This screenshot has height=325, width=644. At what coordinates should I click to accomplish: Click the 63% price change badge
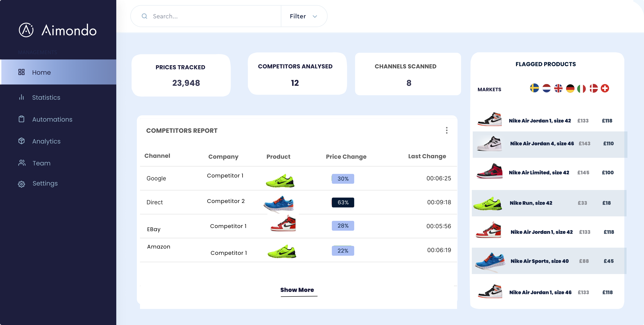pyautogui.click(x=343, y=202)
